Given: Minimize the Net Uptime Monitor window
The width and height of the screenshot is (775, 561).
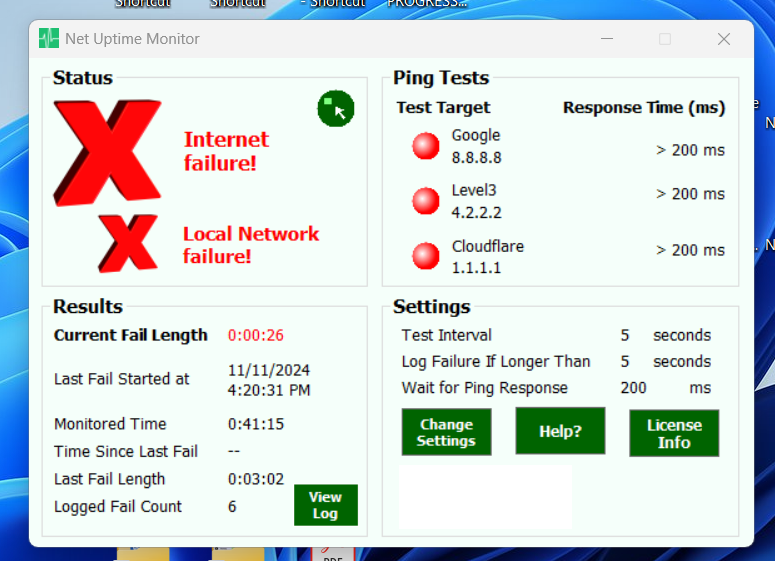Looking at the screenshot, I should (x=607, y=39).
